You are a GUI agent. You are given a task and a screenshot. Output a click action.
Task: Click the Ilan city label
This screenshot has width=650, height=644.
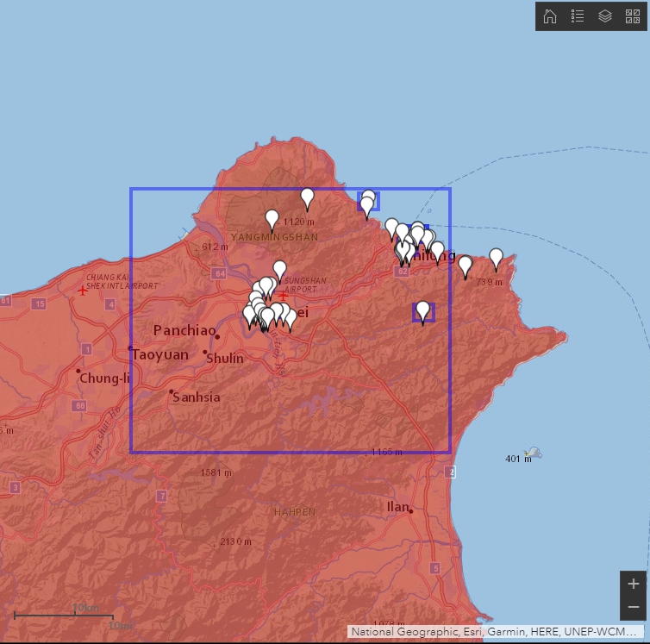397,507
